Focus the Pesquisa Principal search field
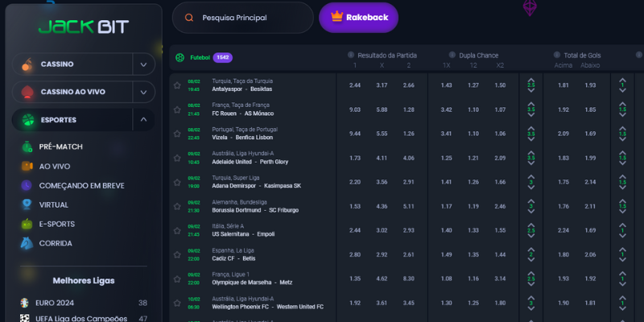The image size is (644, 322). [x=243, y=18]
